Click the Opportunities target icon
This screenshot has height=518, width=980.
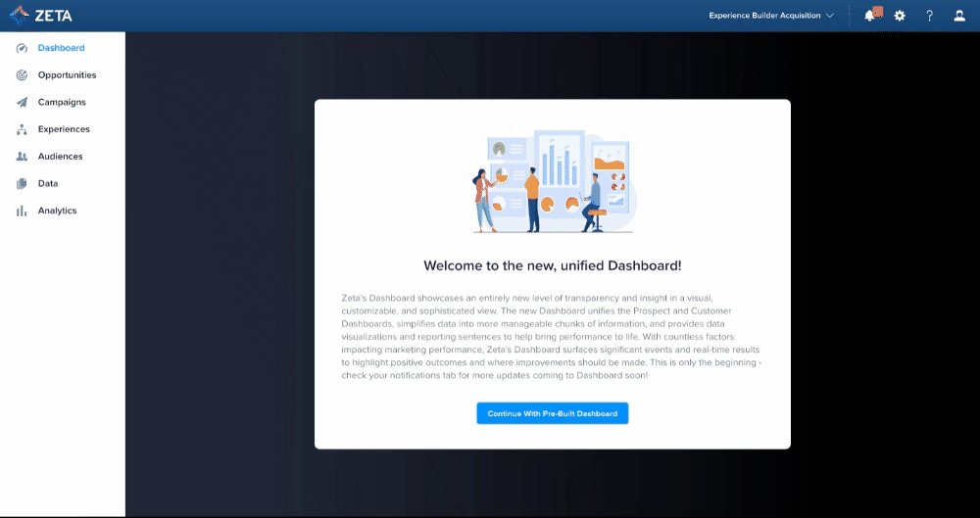22,75
